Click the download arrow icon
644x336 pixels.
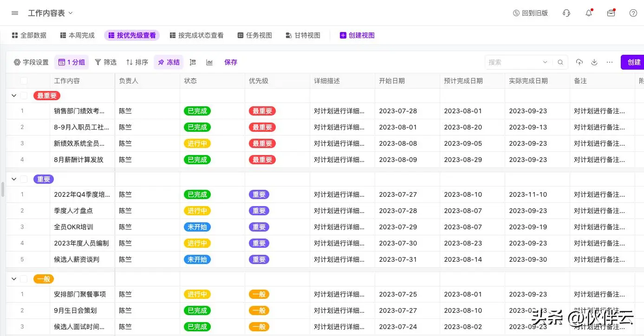(x=594, y=62)
